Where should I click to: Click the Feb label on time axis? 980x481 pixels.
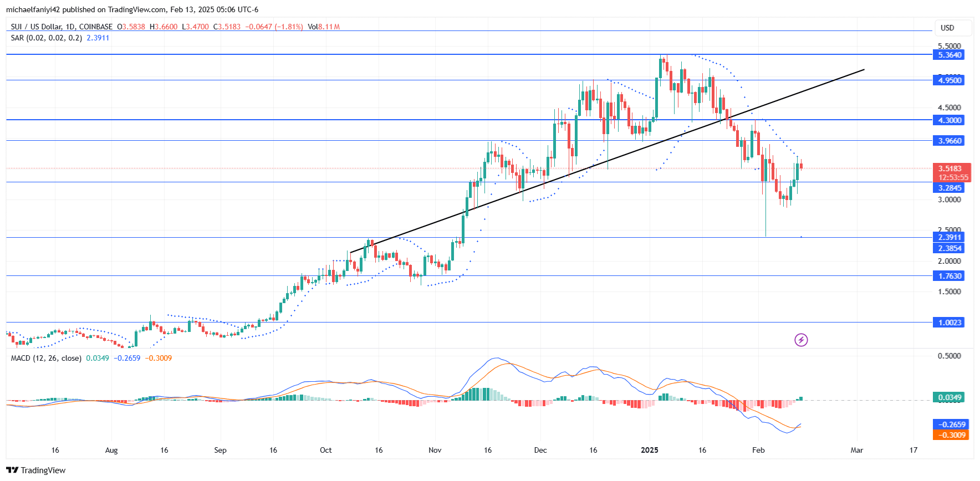(x=758, y=450)
